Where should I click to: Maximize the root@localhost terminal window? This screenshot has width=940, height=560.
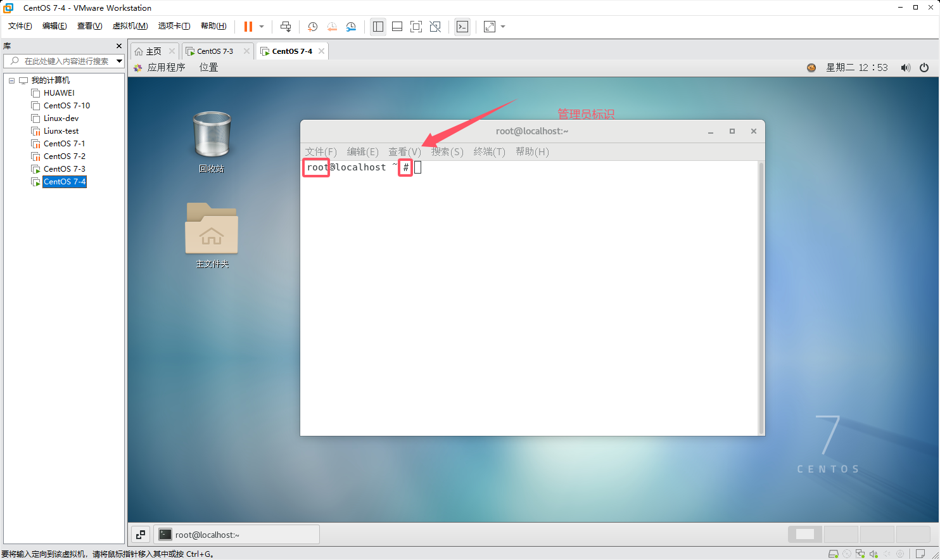(x=732, y=131)
